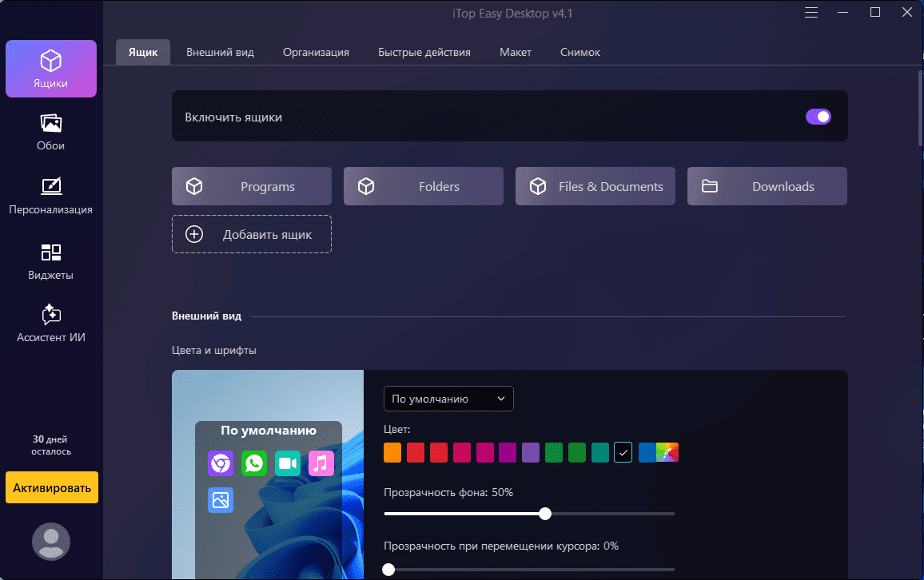This screenshot has width=924, height=580.
Task: Pick the blue color swatch
Action: point(647,452)
